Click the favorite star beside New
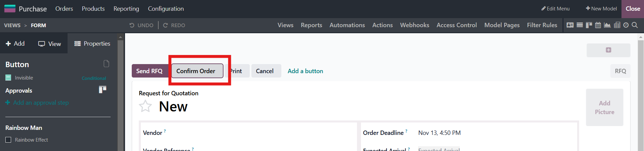 pyautogui.click(x=146, y=106)
